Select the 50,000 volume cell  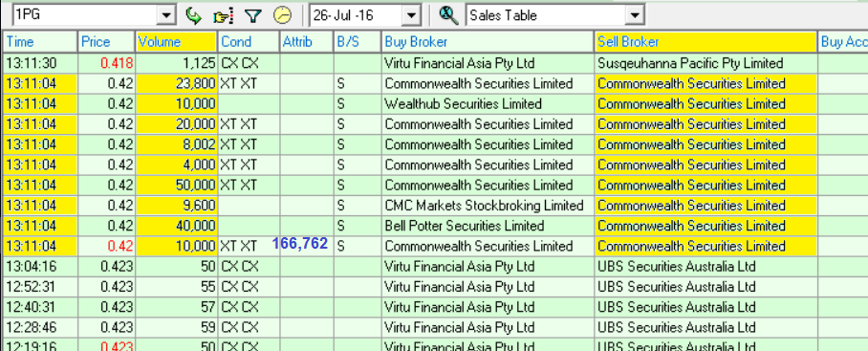tap(176, 185)
